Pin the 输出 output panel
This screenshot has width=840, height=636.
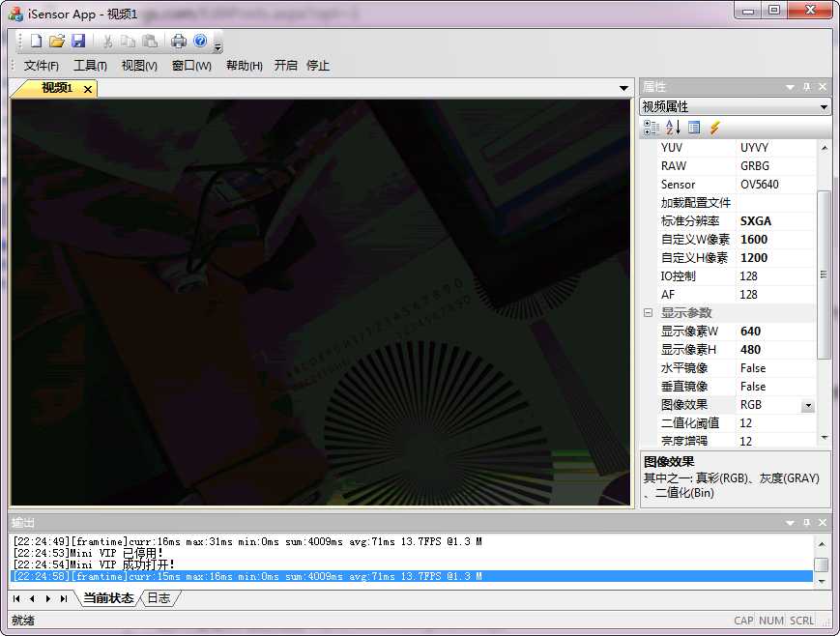[807, 522]
